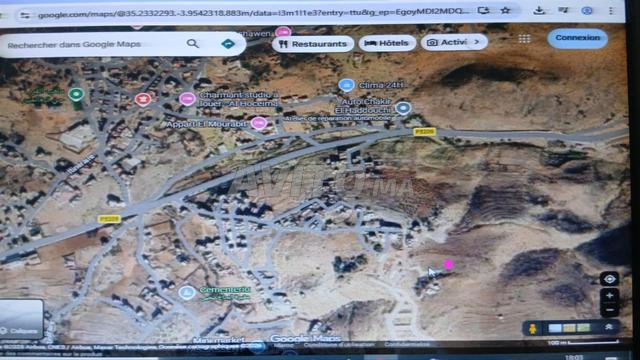Zoom in with the plus button
Viewport: 640px width, 360px height.
click(x=609, y=296)
